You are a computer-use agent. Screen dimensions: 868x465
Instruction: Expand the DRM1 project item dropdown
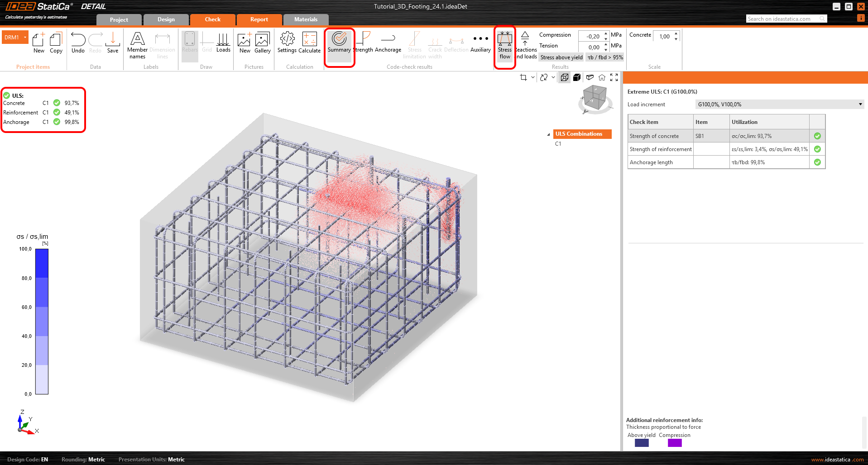pos(25,38)
